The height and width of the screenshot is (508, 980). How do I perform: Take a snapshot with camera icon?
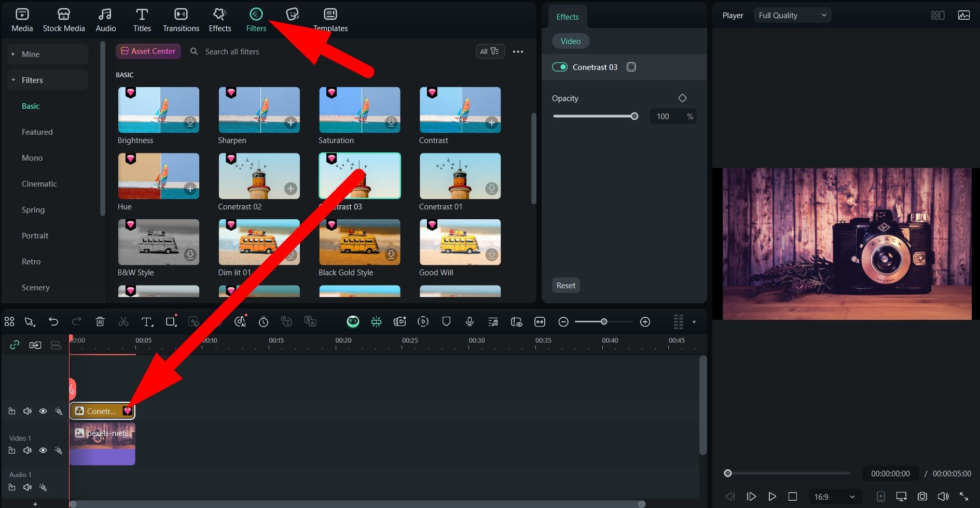[922, 497]
